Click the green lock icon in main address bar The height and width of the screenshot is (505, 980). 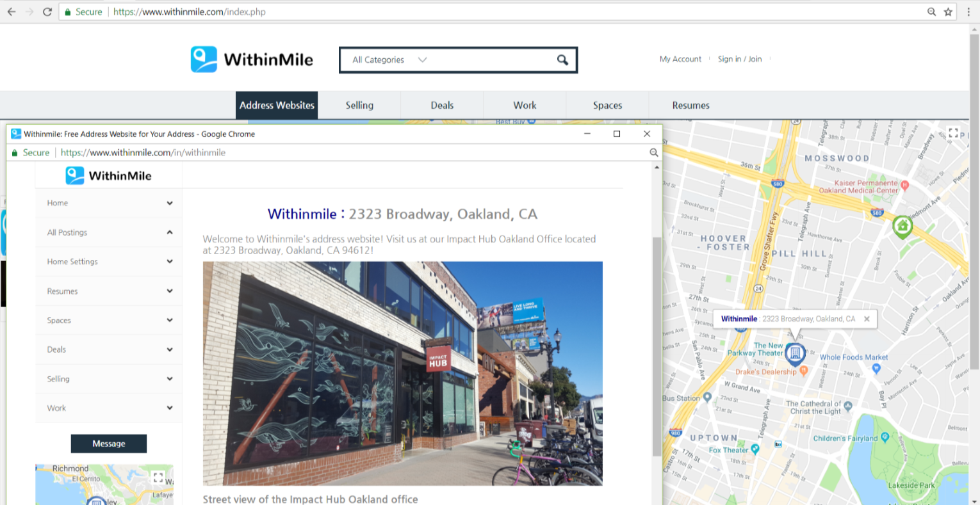(68, 12)
